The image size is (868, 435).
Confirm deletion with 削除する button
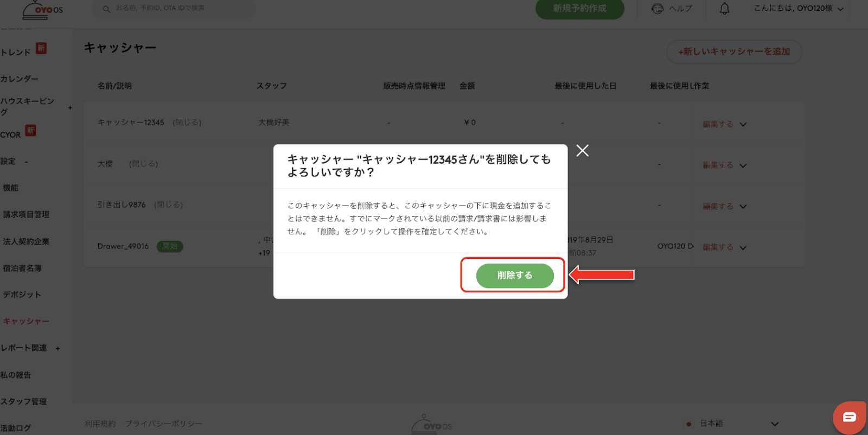(x=515, y=276)
